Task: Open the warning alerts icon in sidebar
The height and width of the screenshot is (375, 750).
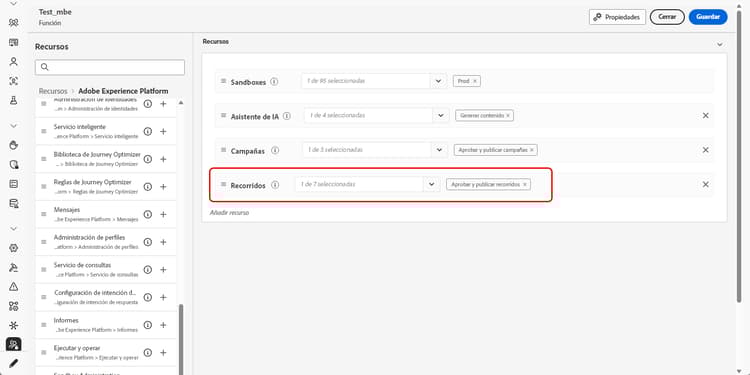Action: pos(13,287)
